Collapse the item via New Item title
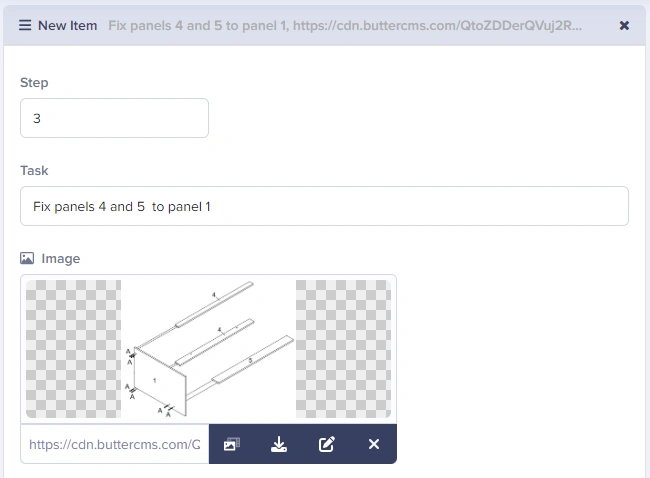 pos(68,26)
